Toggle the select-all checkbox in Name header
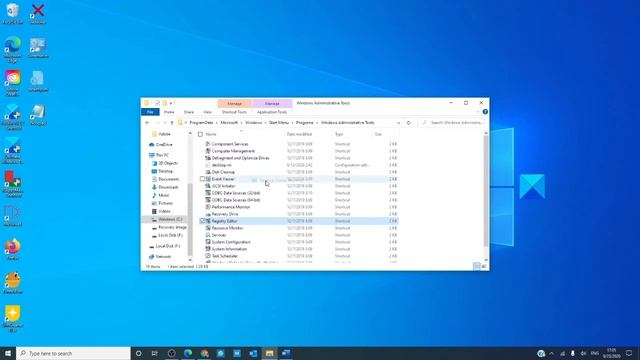 tap(200, 134)
